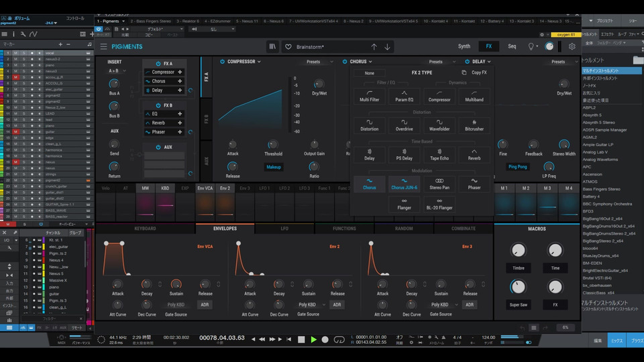This screenshot has width=644, height=362.
Task: Select Flanger effect type
Action: click(x=404, y=204)
